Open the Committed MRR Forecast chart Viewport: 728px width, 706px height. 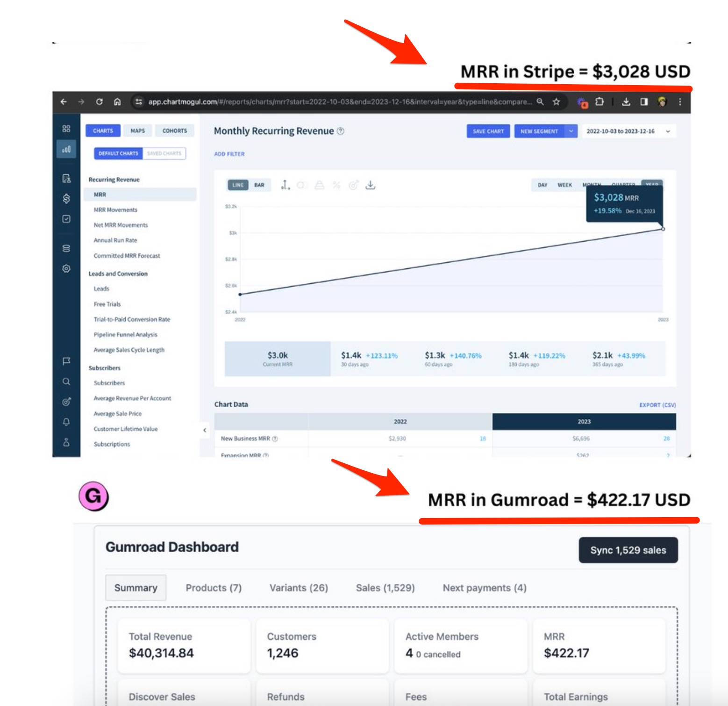coord(127,256)
